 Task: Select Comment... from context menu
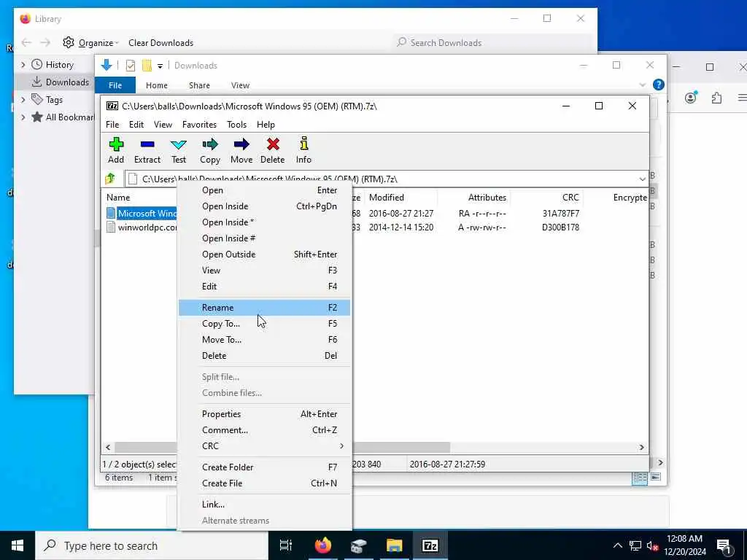(x=264, y=430)
